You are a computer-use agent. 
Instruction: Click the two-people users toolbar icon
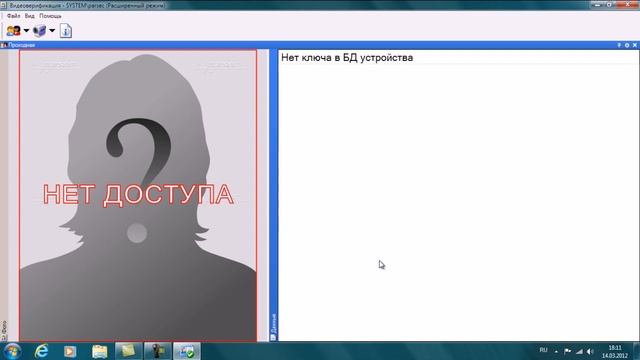pos(13,31)
